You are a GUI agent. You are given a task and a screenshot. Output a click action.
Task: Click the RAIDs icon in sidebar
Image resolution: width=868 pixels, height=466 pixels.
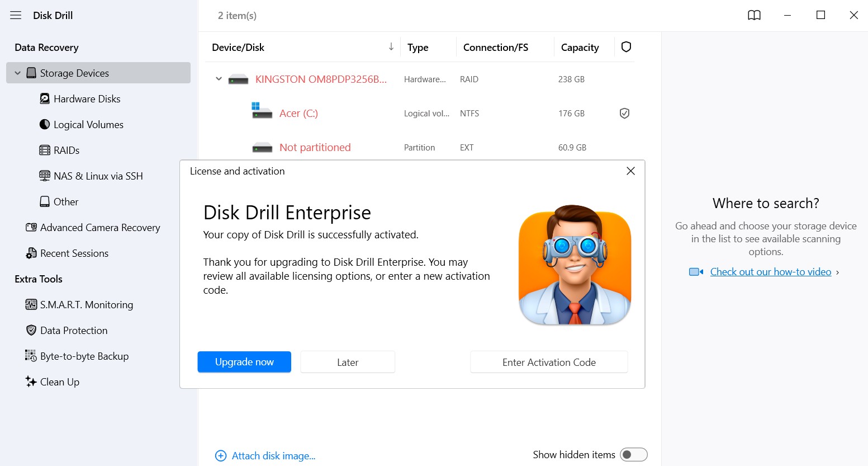point(45,150)
